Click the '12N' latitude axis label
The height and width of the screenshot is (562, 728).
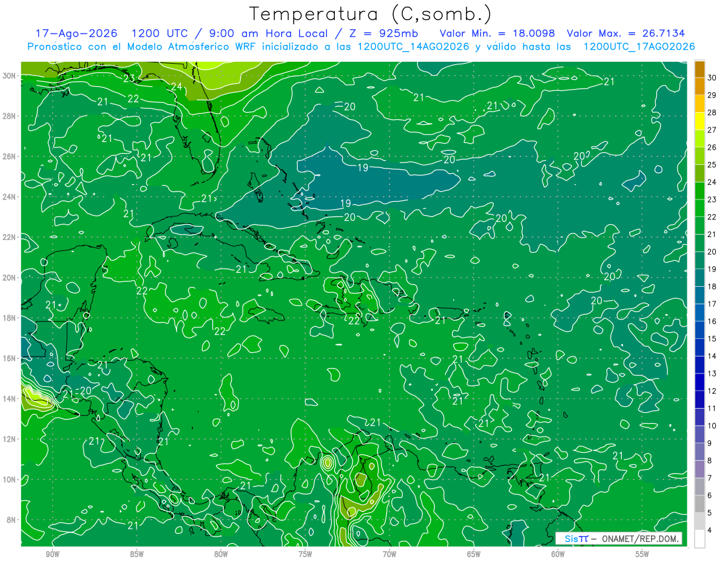coord(10,439)
